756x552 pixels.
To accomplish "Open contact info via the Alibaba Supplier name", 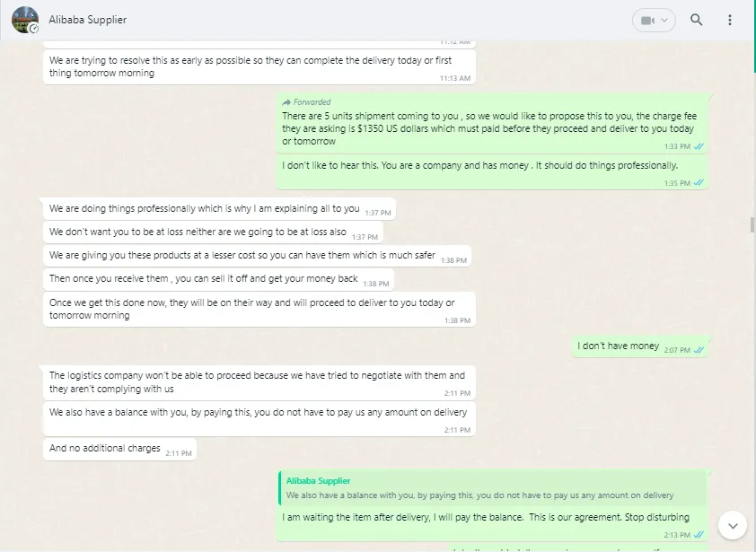I will (88, 20).
